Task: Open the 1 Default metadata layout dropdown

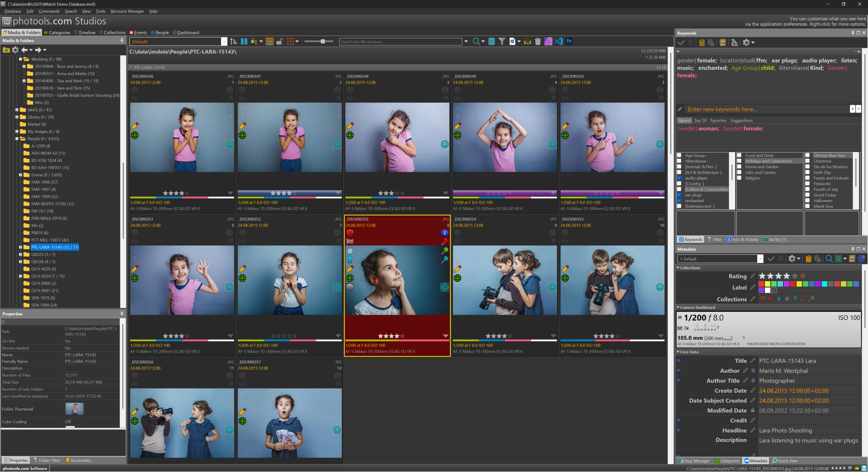Action: coord(760,259)
